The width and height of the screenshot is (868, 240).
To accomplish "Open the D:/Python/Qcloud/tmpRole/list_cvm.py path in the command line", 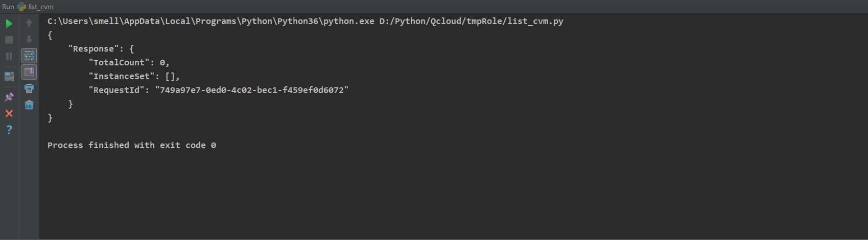I will point(471,21).
